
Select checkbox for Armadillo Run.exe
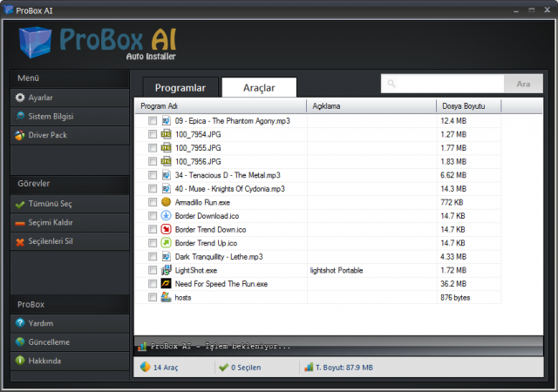coord(153,202)
